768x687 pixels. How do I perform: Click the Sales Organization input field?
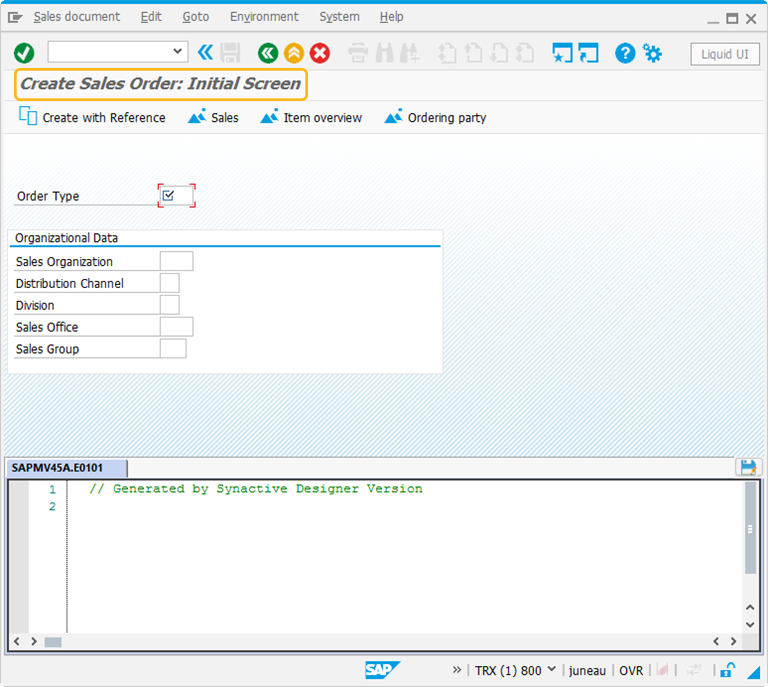coord(176,261)
